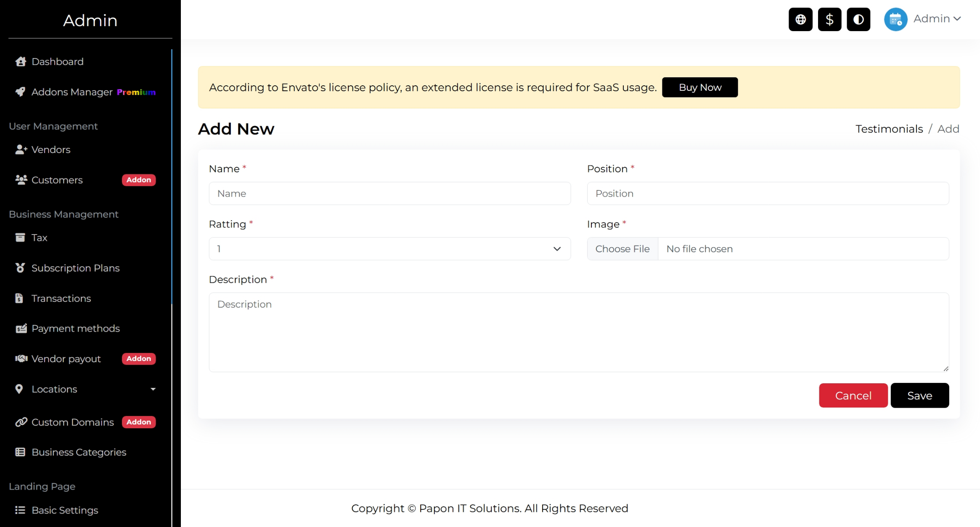Open Dashboard from sidebar
This screenshot has height=527, width=980.
click(57, 62)
